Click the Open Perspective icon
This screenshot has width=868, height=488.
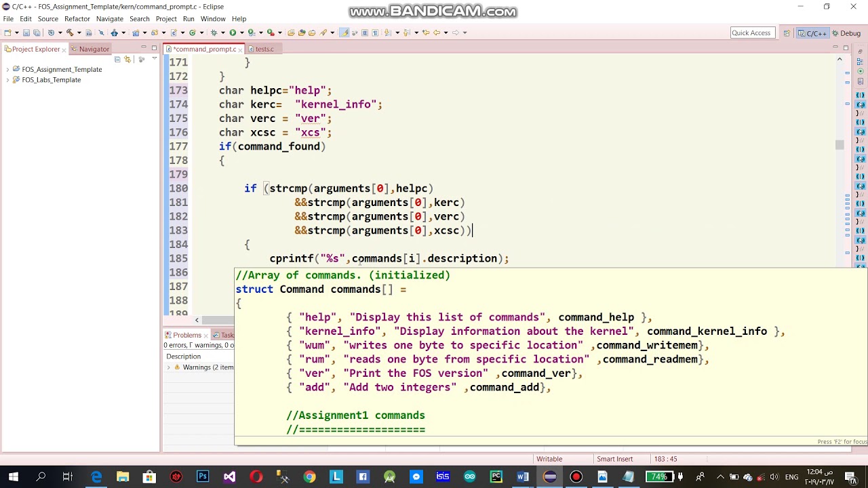[x=787, y=33]
